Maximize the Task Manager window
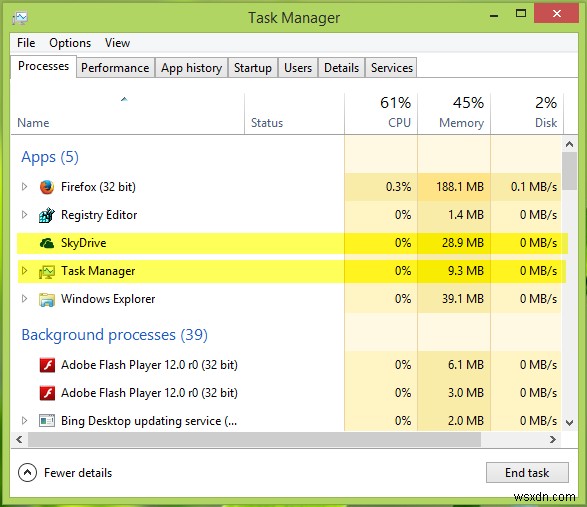Image resolution: width=587 pixels, height=507 pixels. point(521,14)
